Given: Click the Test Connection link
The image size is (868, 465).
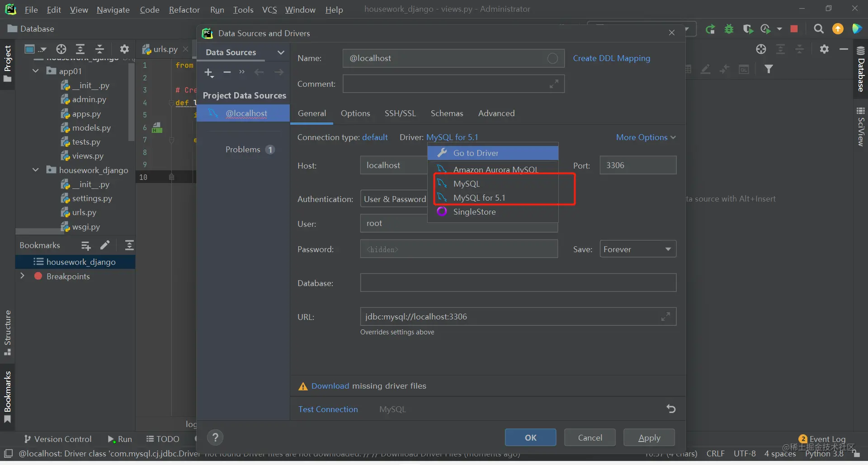Looking at the screenshot, I should pyautogui.click(x=328, y=409).
